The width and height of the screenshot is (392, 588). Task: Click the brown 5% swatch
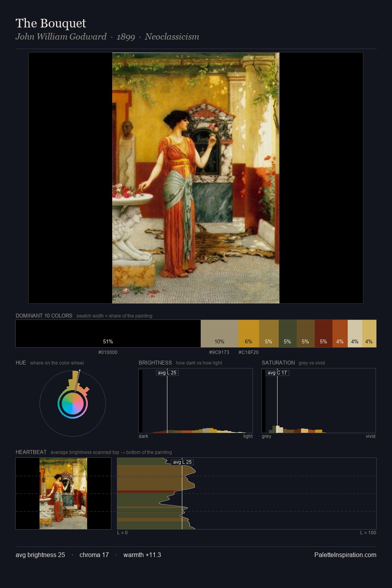(306, 334)
